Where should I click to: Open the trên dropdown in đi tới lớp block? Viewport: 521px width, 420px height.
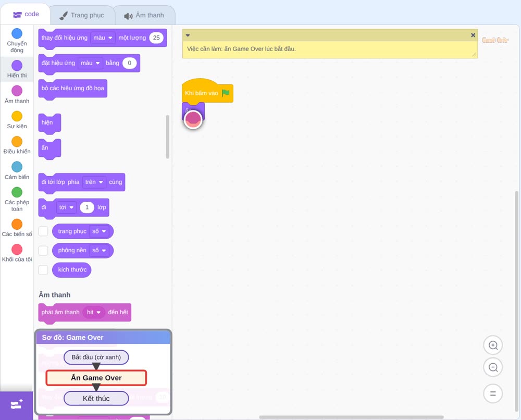click(94, 182)
